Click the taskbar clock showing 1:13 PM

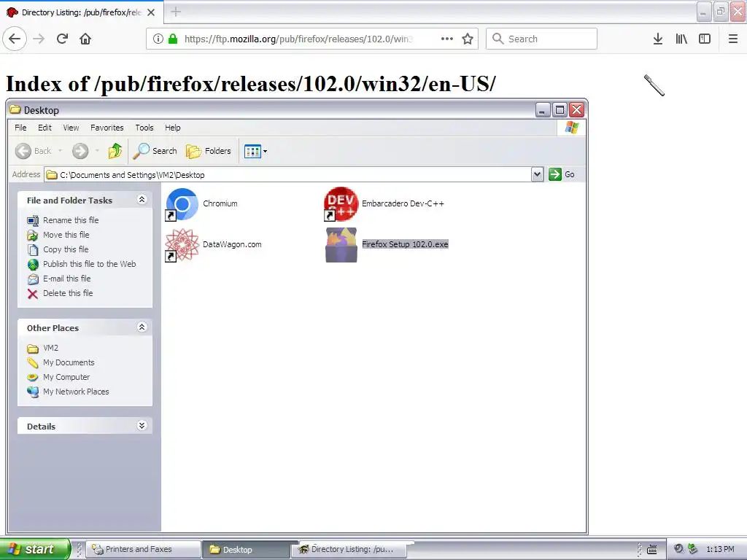720,549
